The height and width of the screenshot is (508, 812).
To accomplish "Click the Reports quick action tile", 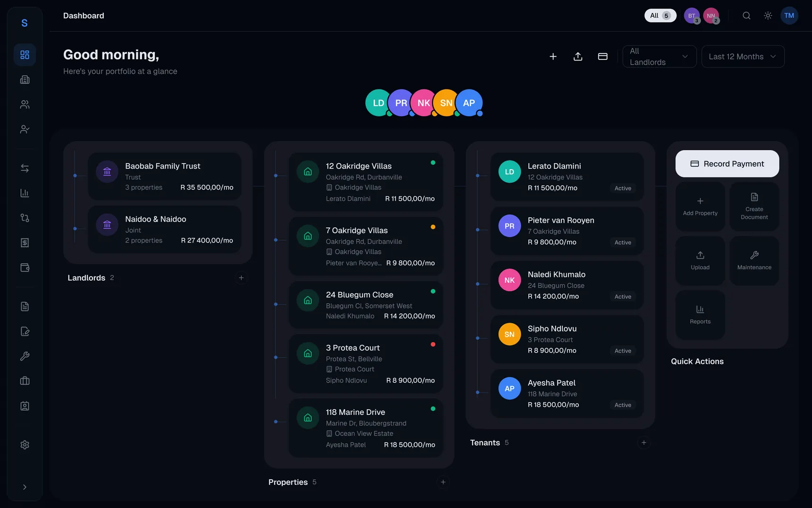I will click(700, 315).
